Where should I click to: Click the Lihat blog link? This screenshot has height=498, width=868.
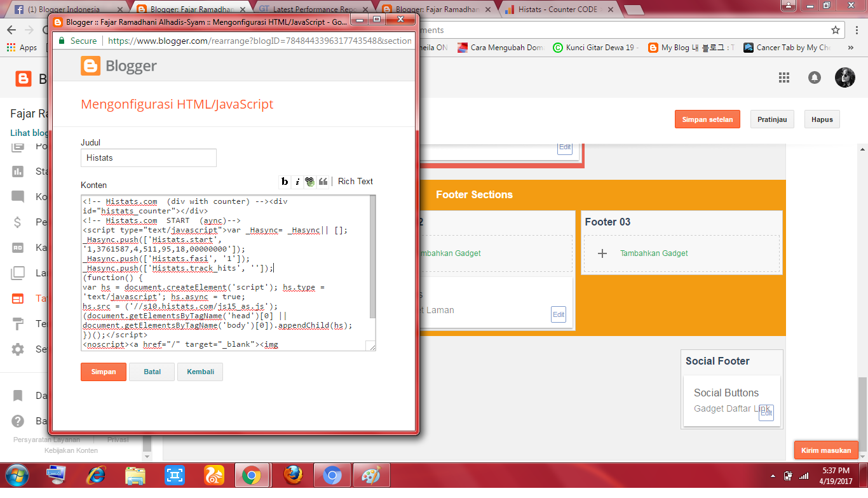(29, 133)
